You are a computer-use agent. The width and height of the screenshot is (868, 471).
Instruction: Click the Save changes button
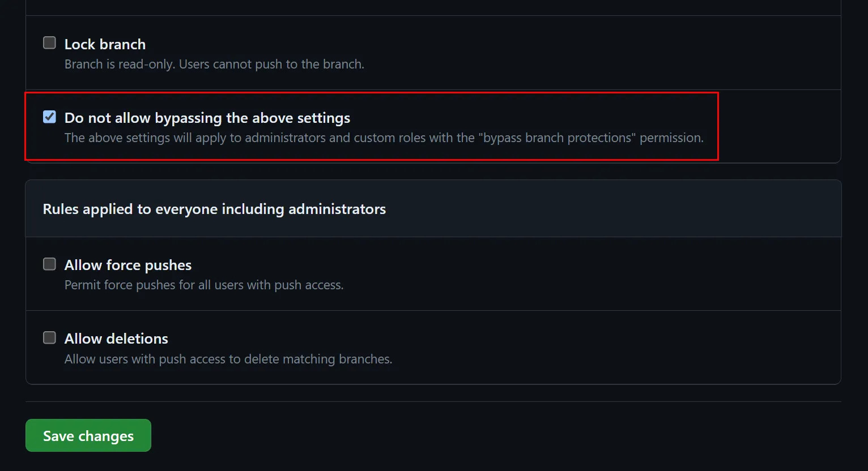(88, 435)
